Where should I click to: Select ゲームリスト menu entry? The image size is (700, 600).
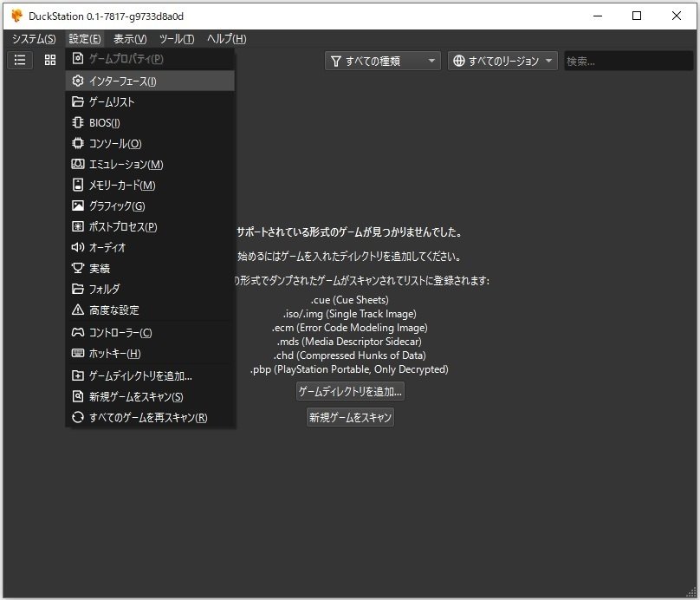[150, 101]
